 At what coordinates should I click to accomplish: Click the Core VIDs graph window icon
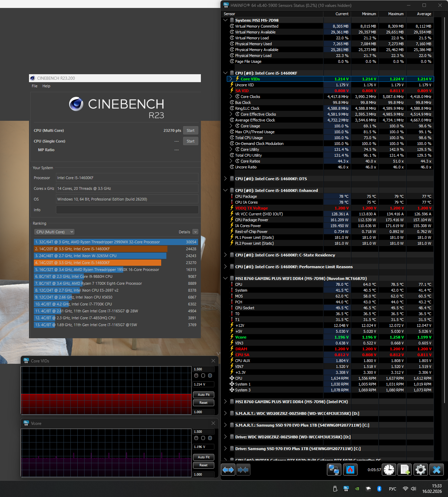point(26,361)
